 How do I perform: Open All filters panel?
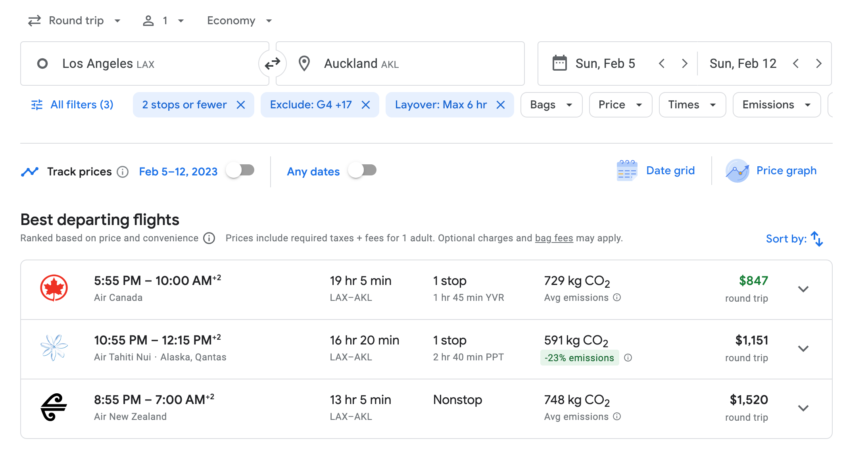click(x=72, y=105)
